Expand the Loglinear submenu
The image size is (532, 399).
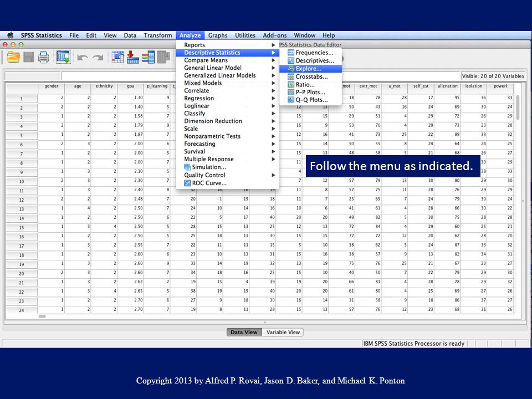coord(227,106)
